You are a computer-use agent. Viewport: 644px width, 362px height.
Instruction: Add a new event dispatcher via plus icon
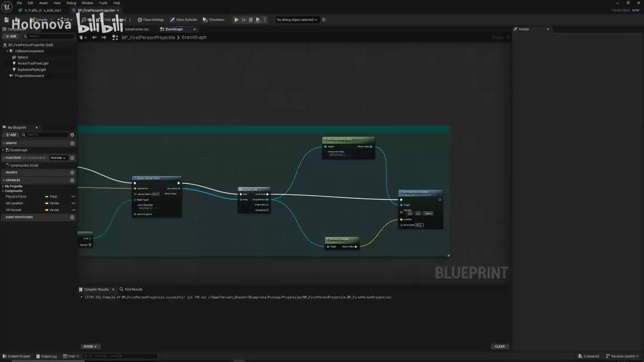(x=72, y=217)
